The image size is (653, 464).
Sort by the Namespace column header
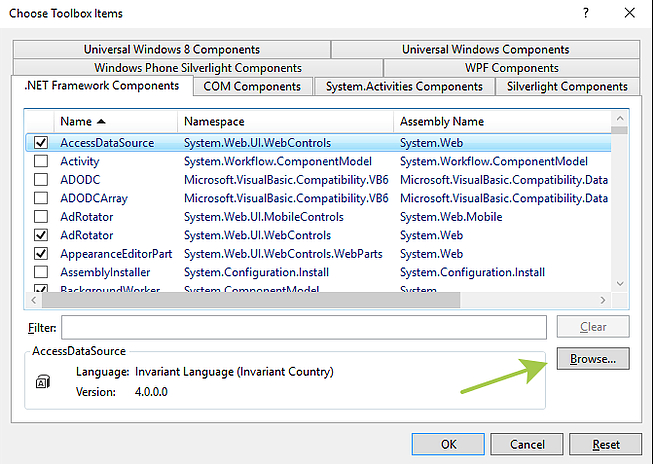[x=285, y=121]
